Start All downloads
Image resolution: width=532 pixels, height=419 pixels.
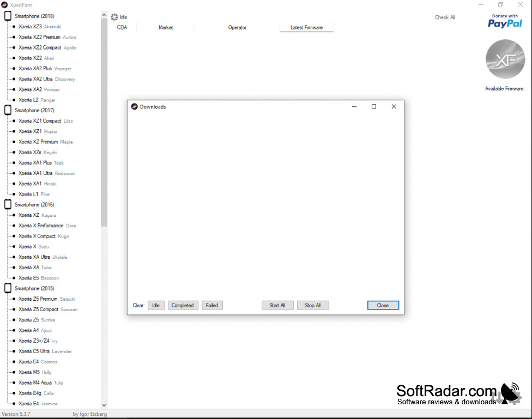point(277,305)
